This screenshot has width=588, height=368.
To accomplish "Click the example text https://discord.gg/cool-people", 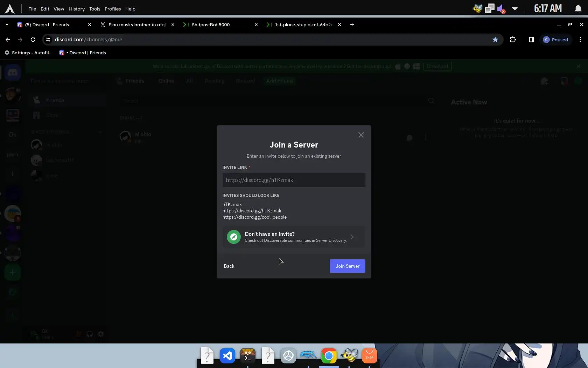I will click(x=254, y=217).
